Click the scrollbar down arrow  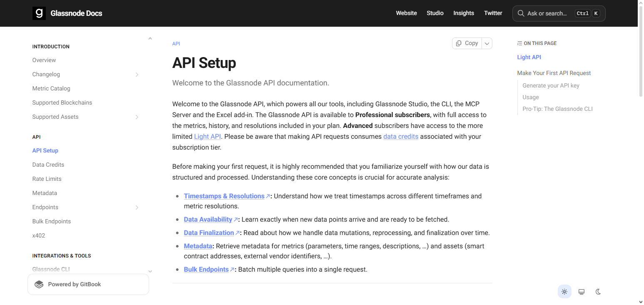pyautogui.click(x=641, y=302)
